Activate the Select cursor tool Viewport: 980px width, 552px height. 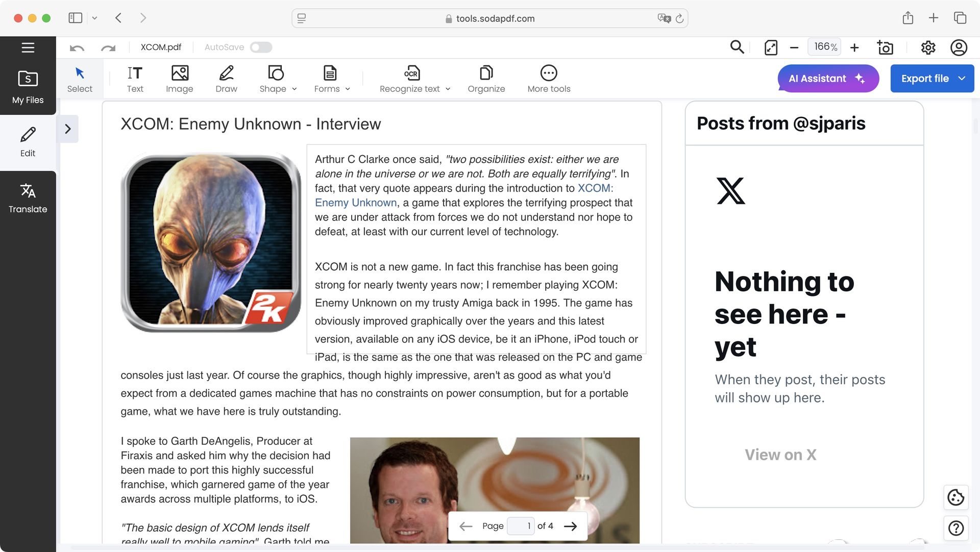tap(80, 78)
